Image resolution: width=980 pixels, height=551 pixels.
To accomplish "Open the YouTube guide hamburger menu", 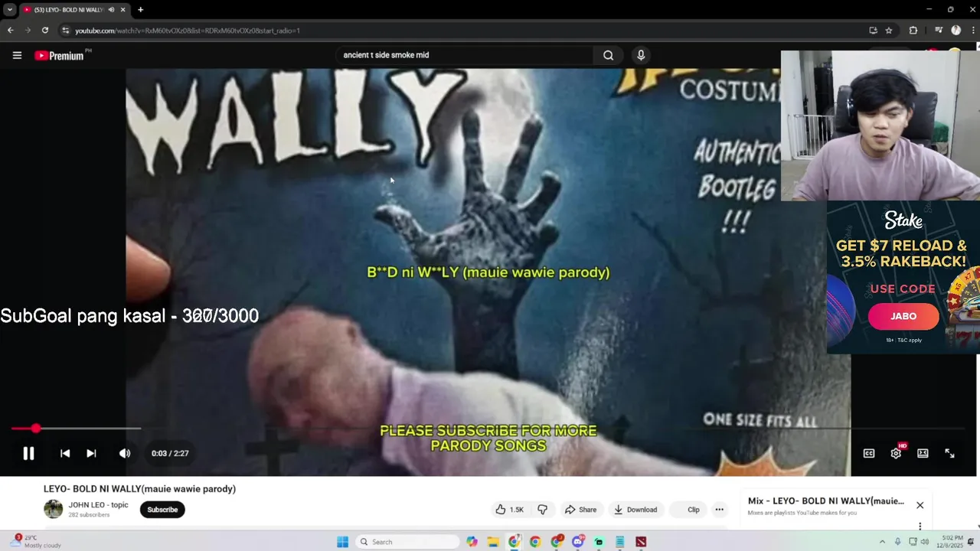I will pos(17,55).
